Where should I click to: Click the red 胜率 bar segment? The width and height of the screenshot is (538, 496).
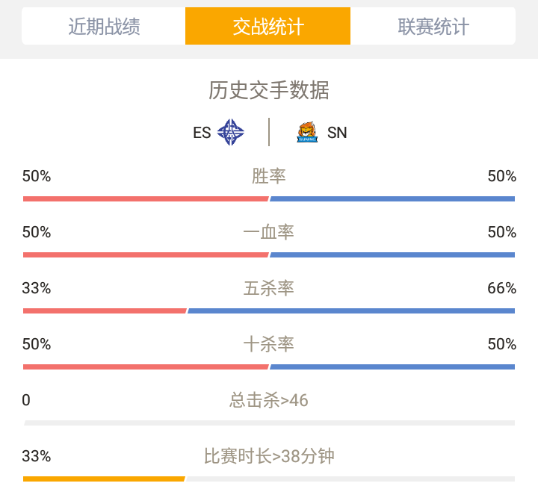(146, 199)
